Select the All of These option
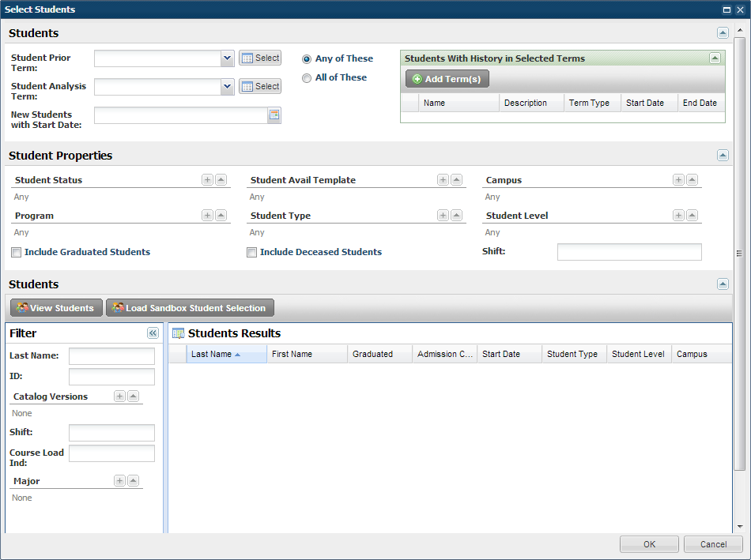Screen dimensions: 751x560 point(307,78)
